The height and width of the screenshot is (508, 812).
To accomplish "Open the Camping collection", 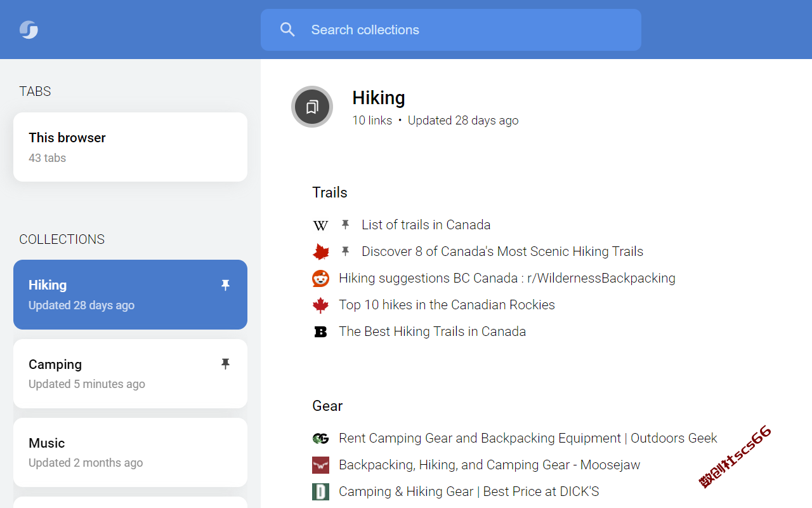I will pyautogui.click(x=130, y=373).
